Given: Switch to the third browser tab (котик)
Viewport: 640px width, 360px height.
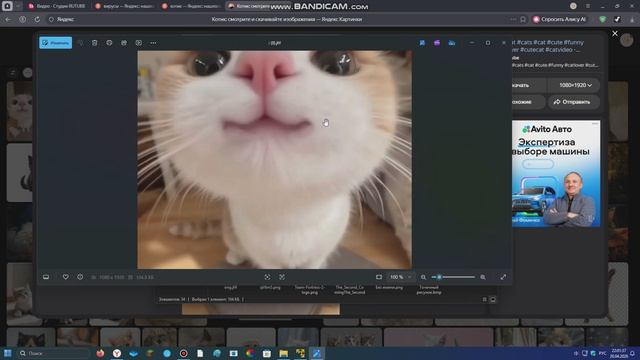Looking at the screenshot, I should [x=191, y=6].
